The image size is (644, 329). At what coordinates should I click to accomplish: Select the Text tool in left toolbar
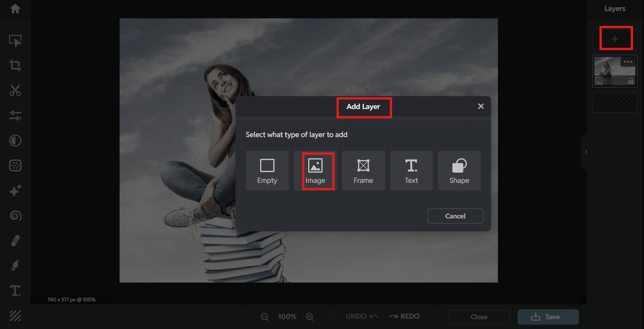[15, 291]
